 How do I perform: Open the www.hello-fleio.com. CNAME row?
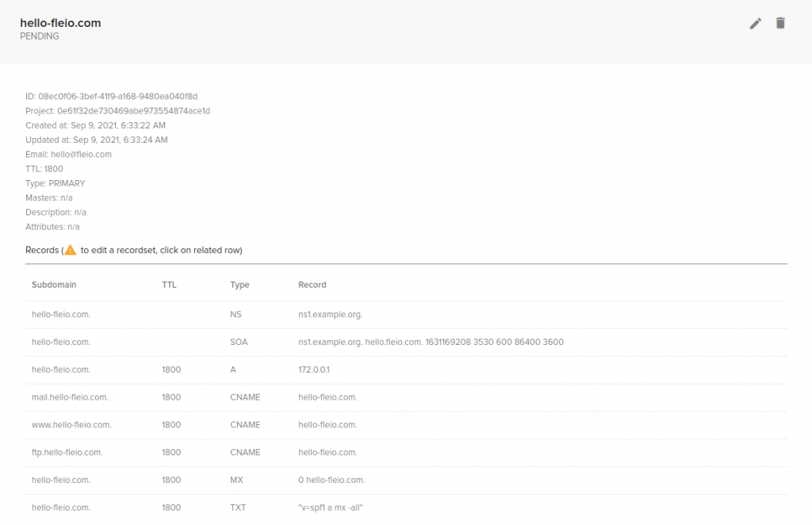407,425
